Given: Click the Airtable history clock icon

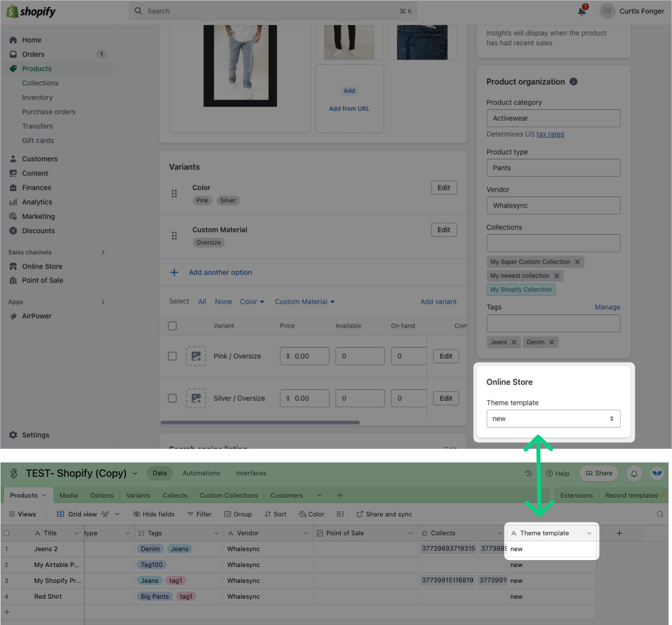Looking at the screenshot, I should [x=529, y=473].
